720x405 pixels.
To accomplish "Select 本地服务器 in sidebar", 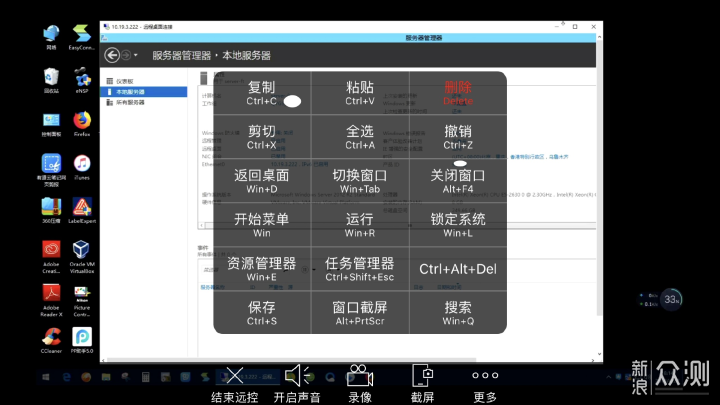I will (144, 92).
